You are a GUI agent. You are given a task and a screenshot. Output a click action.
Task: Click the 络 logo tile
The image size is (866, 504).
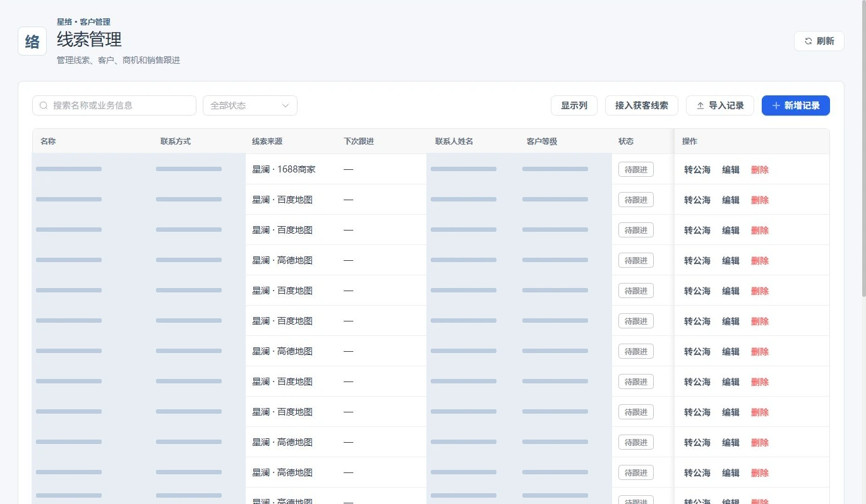tap(32, 41)
